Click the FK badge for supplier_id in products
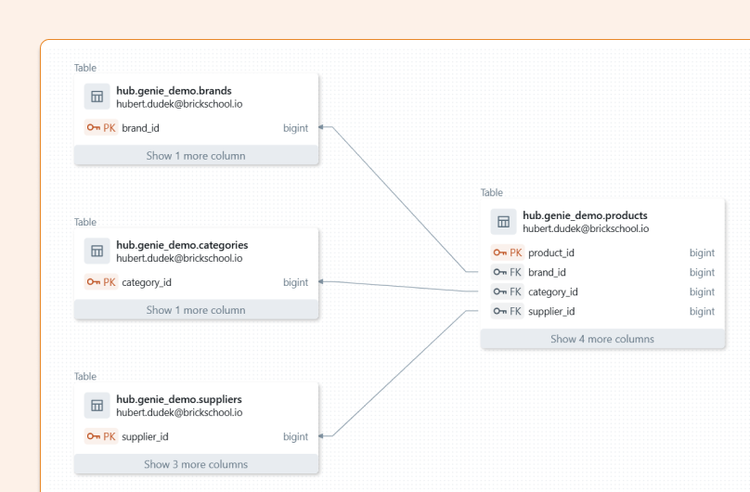 (507, 311)
